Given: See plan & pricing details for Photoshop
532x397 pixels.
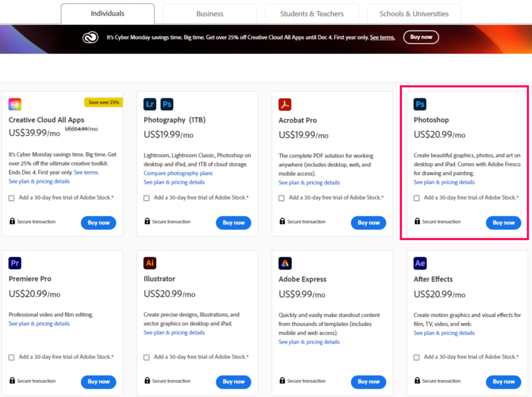Looking at the screenshot, I should [444, 182].
